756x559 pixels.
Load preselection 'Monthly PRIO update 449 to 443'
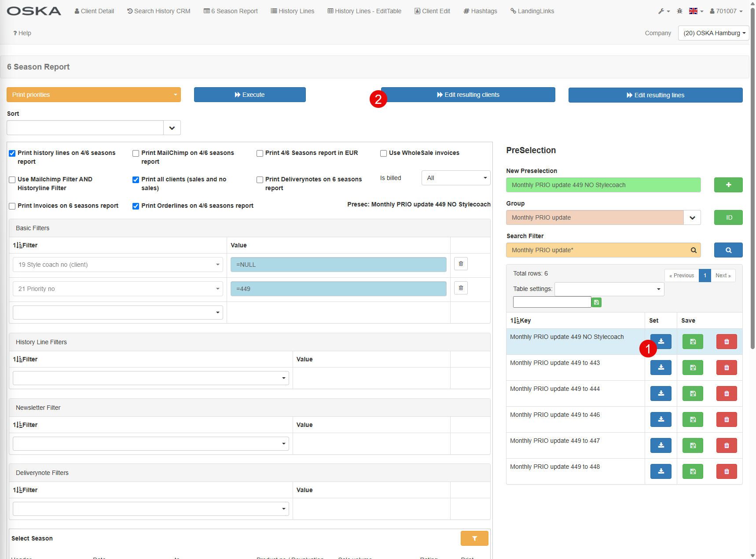click(661, 368)
